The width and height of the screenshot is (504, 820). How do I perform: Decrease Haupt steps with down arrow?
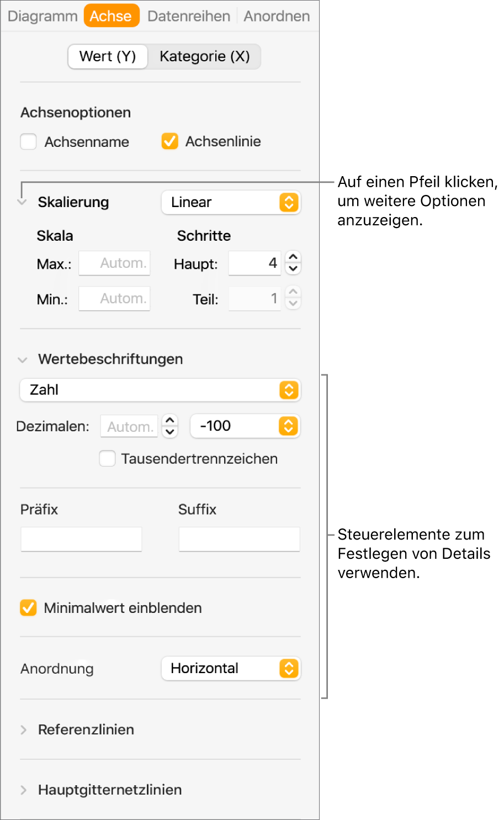tap(293, 269)
